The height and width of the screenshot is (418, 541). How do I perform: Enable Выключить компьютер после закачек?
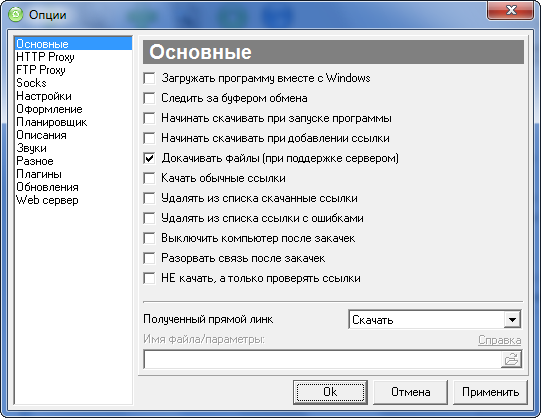[149, 238]
